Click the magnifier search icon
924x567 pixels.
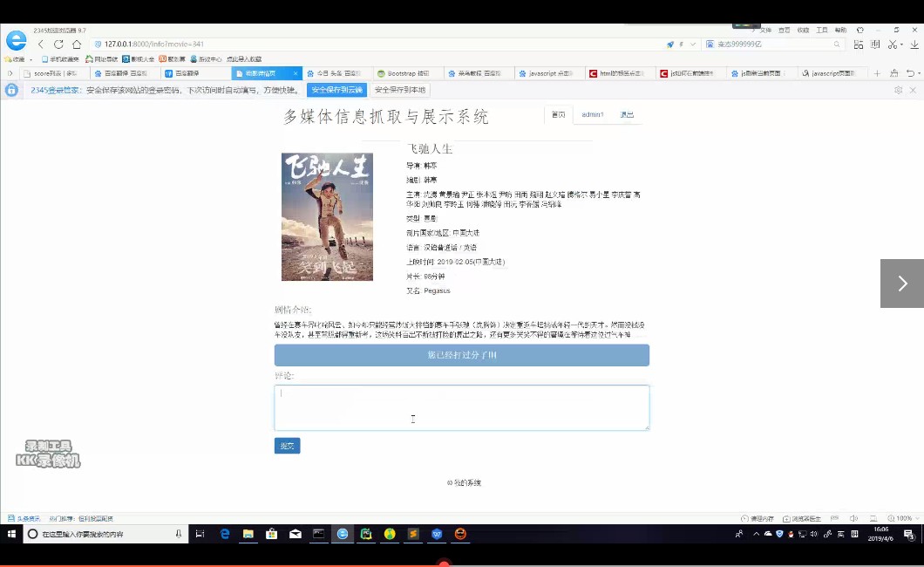coord(837,44)
